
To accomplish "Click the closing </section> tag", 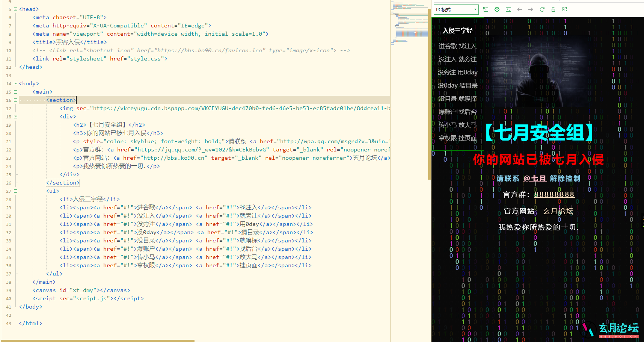I will pos(63,183).
